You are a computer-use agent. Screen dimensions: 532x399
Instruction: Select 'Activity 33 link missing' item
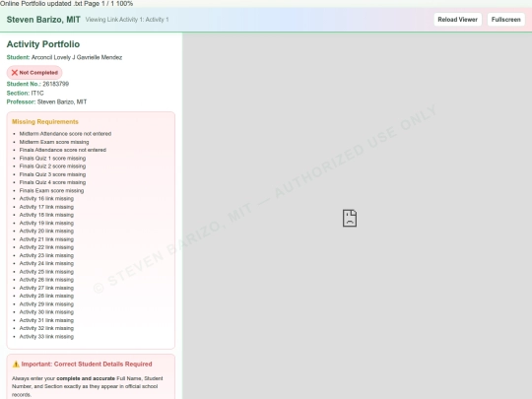click(46, 337)
